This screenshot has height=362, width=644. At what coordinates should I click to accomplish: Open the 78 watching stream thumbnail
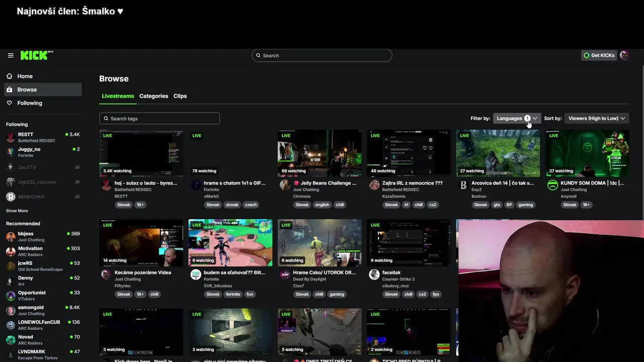(x=230, y=153)
